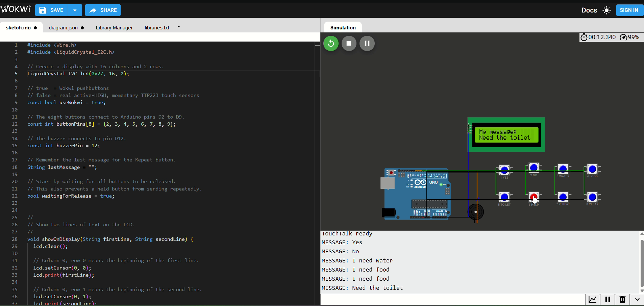
Task: Click line 28 showOnDisplay function definition
Action: (x=110, y=239)
